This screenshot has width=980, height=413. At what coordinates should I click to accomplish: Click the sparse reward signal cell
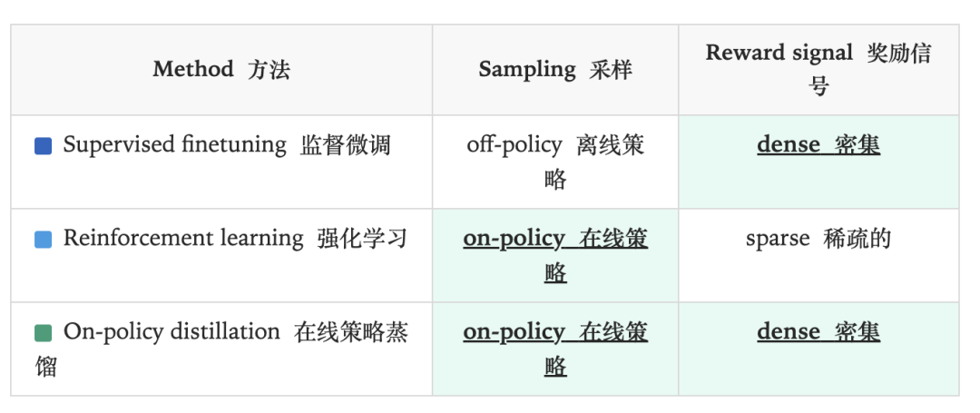click(x=818, y=239)
